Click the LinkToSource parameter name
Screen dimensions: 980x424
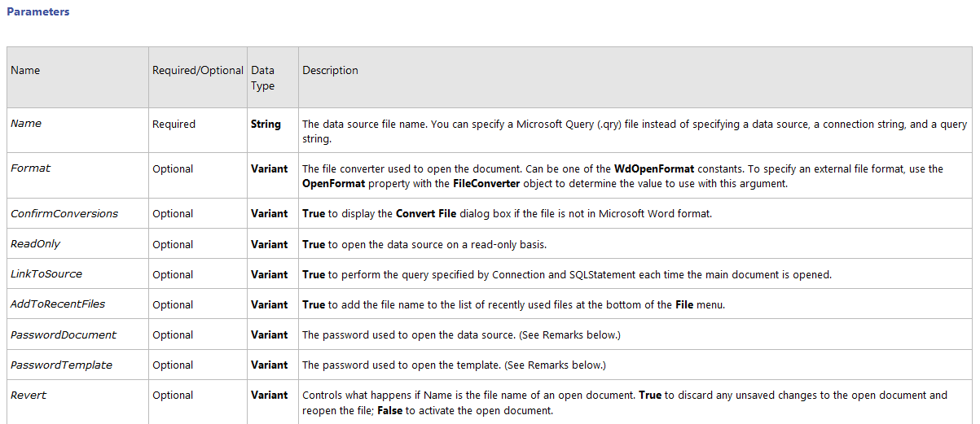(46, 274)
